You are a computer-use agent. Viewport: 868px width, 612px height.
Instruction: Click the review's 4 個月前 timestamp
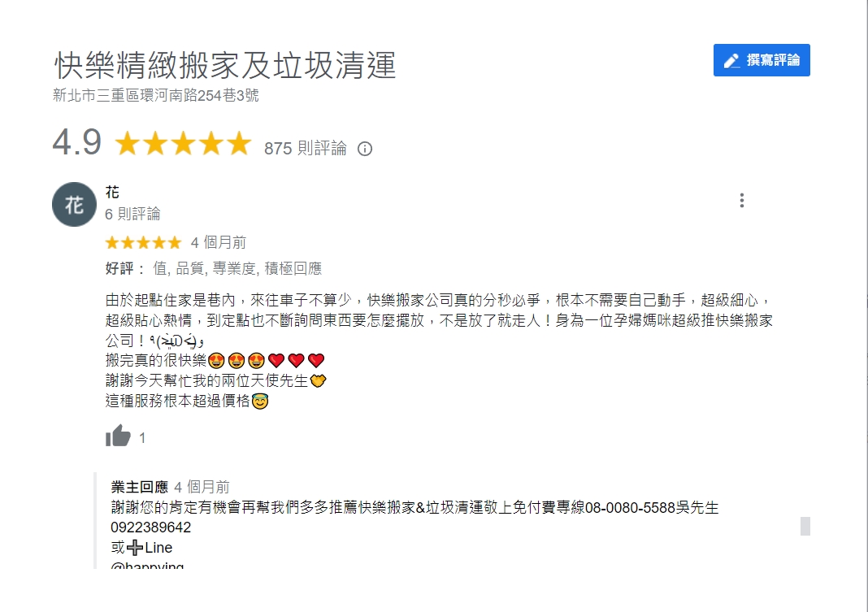(x=218, y=242)
